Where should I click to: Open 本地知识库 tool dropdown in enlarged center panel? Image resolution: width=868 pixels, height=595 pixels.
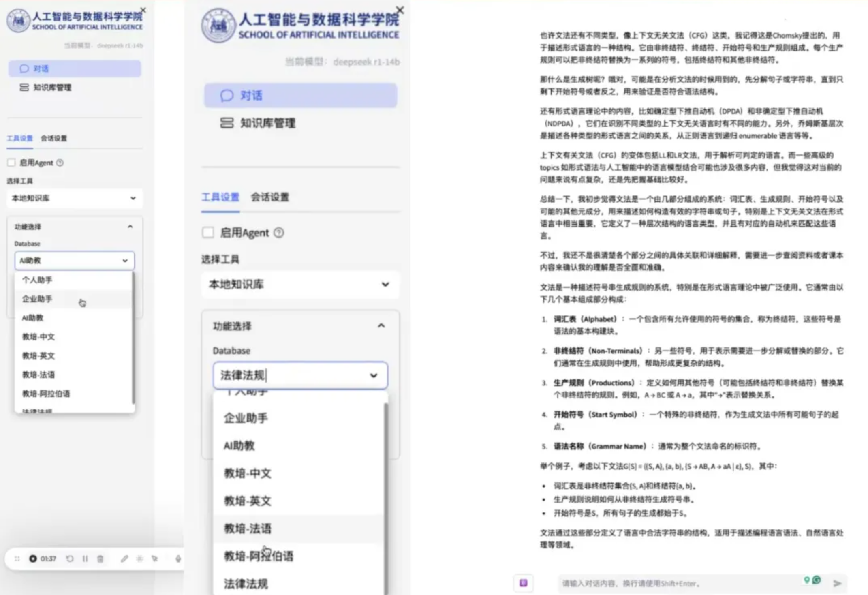pyautogui.click(x=300, y=285)
